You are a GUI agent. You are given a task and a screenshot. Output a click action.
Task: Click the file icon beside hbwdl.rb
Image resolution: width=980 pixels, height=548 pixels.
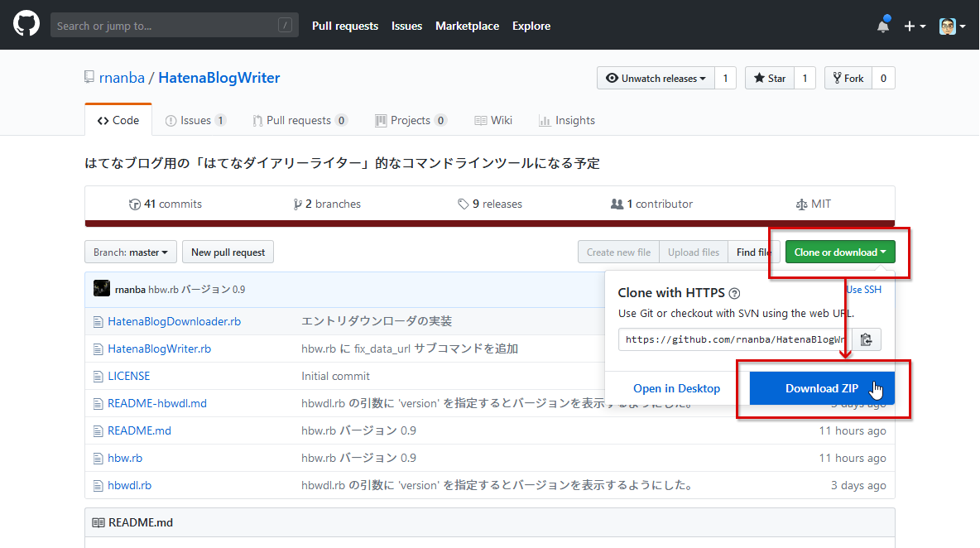[x=98, y=486]
